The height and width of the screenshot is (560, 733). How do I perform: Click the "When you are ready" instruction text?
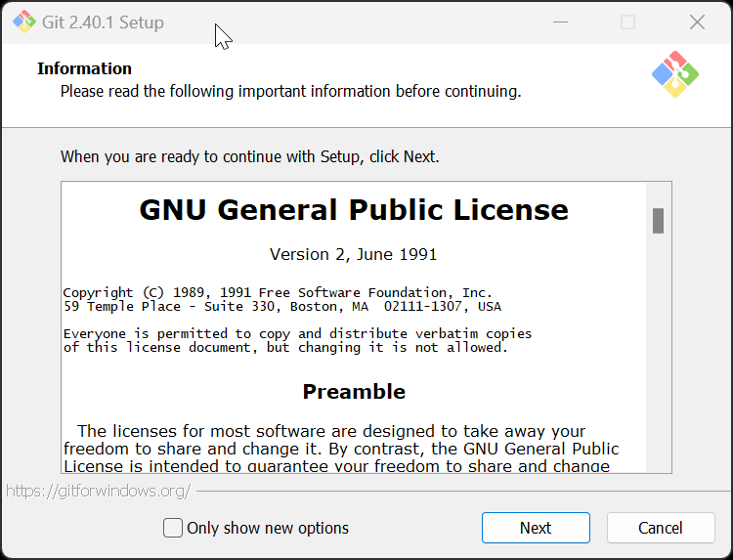250,156
